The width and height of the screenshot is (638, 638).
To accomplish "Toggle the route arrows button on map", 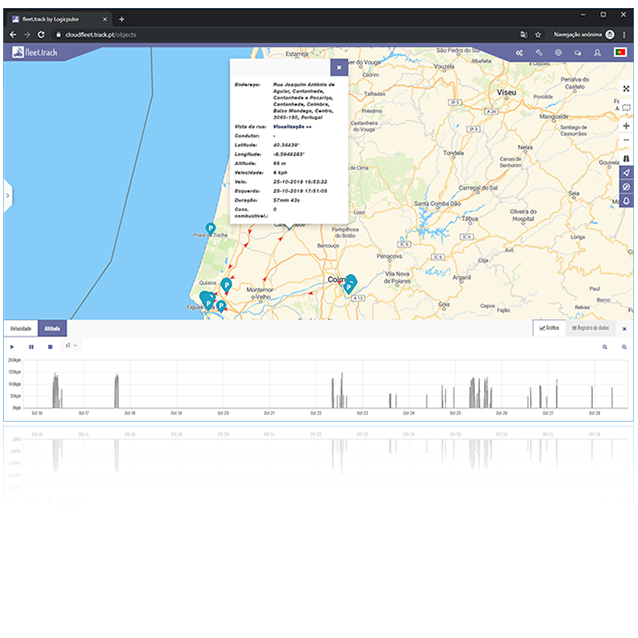I will coord(626,173).
